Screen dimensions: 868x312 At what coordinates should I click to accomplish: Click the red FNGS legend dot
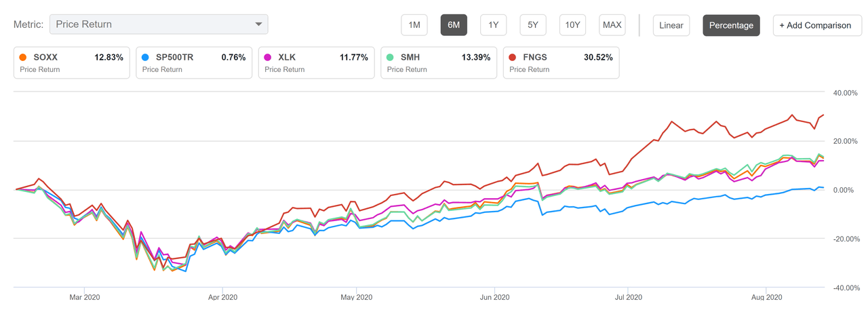[x=514, y=58]
